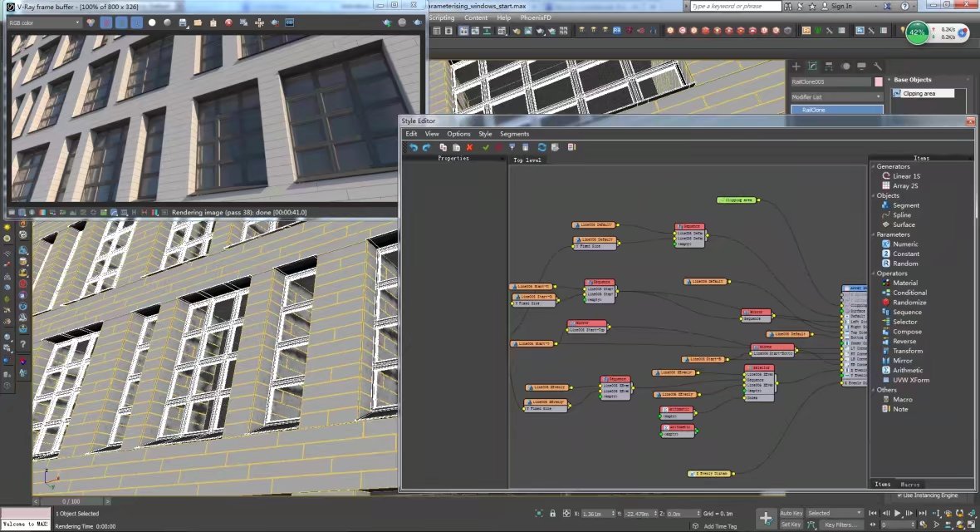Delete node with red X icon
This screenshot has height=532, width=980.
[x=469, y=147]
